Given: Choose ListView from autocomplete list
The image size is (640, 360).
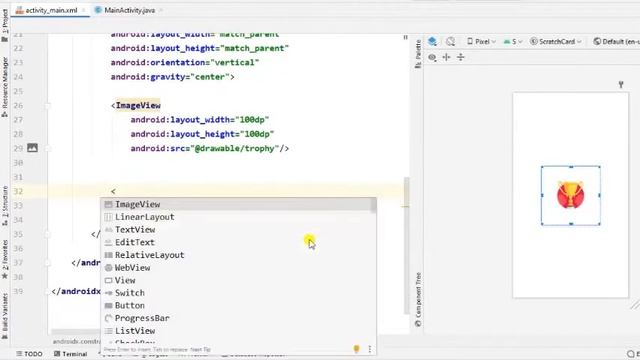Looking at the screenshot, I should coord(238,331).
